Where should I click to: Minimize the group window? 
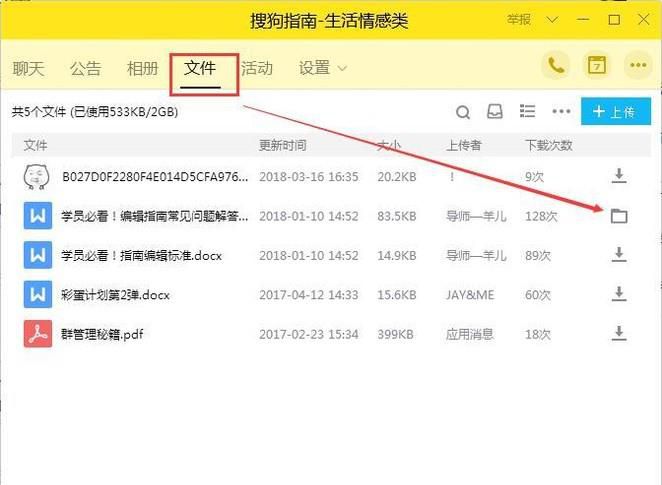(583, 19)
